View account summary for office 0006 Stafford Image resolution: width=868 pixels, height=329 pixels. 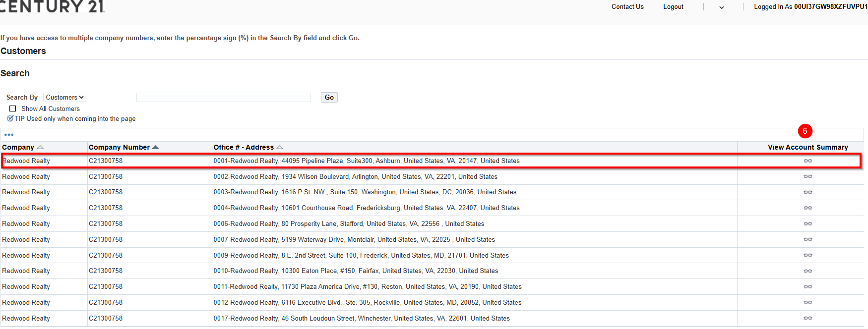click(808, 224)
